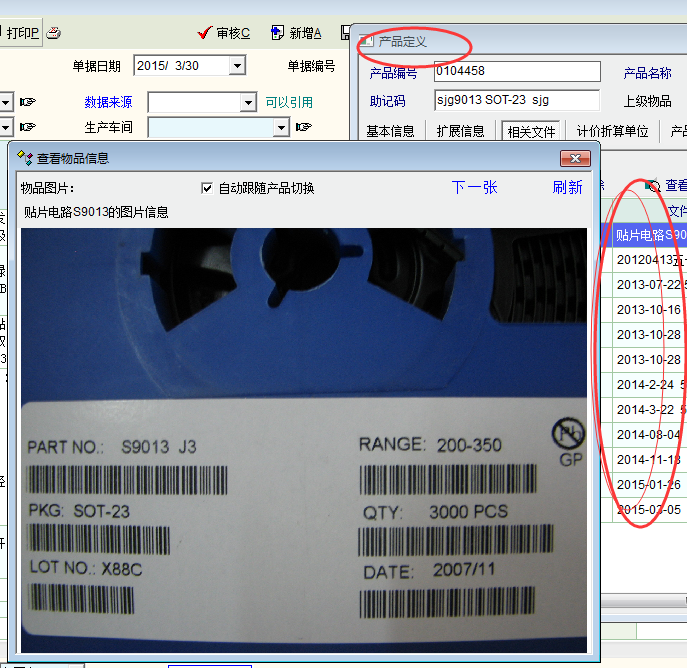Click the 打印P print button

pos(20,33)
